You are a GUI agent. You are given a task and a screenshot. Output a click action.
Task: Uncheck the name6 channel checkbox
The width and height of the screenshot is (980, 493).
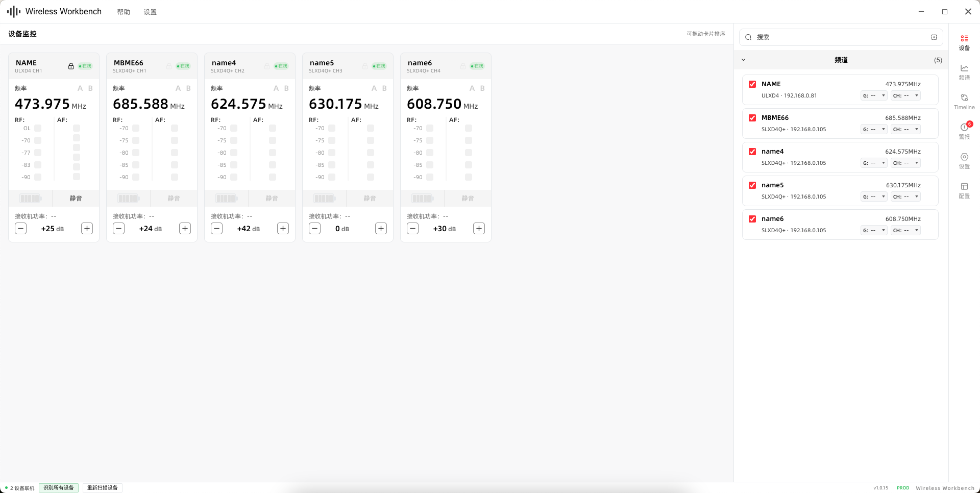pyautogui.click(x=752, y=219)
